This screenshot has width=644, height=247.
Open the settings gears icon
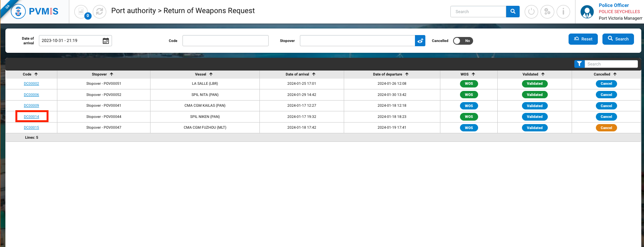point(547,12)
